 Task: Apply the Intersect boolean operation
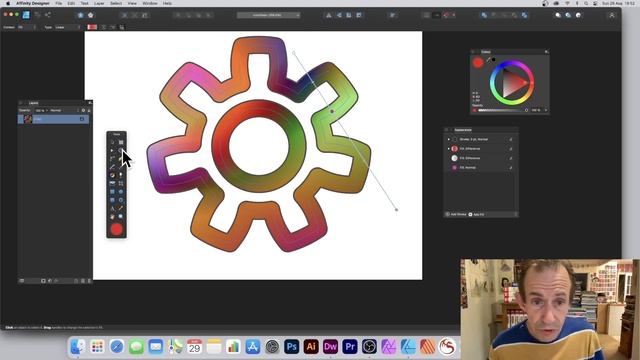504,15
